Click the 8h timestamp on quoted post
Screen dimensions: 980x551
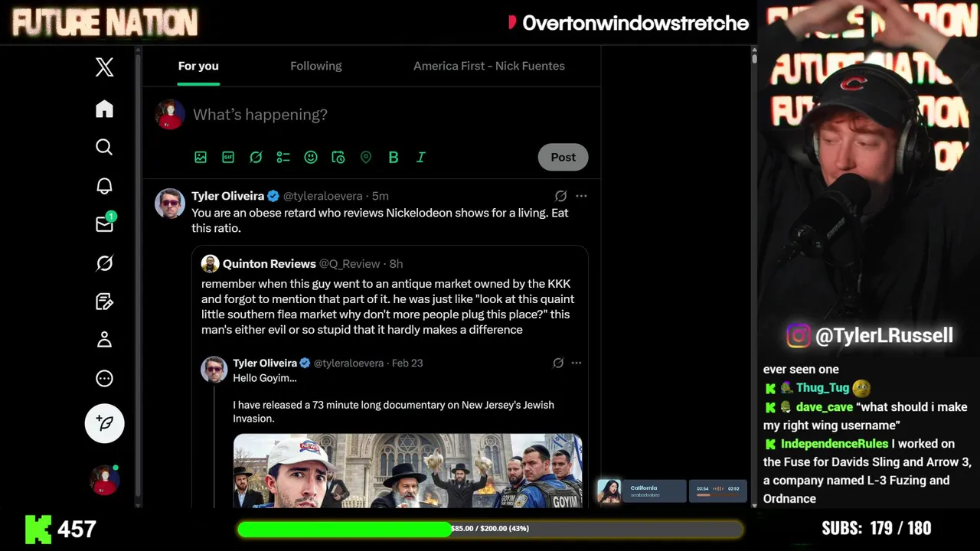396,263
